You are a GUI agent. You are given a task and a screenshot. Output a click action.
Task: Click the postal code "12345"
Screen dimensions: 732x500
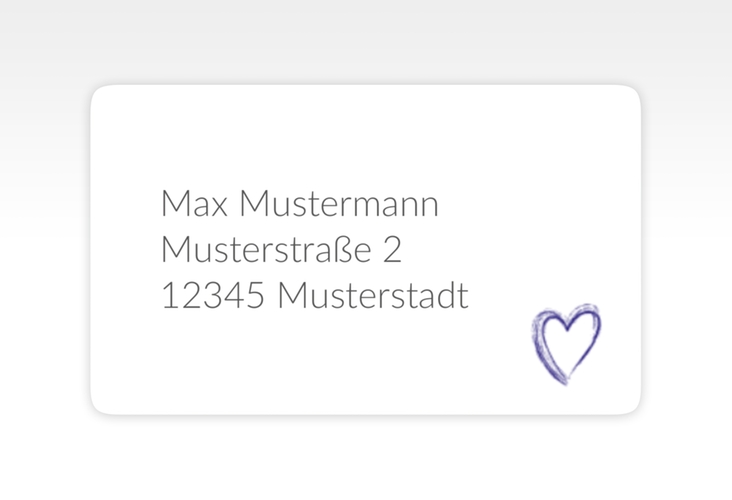click(x=212, y=296)
